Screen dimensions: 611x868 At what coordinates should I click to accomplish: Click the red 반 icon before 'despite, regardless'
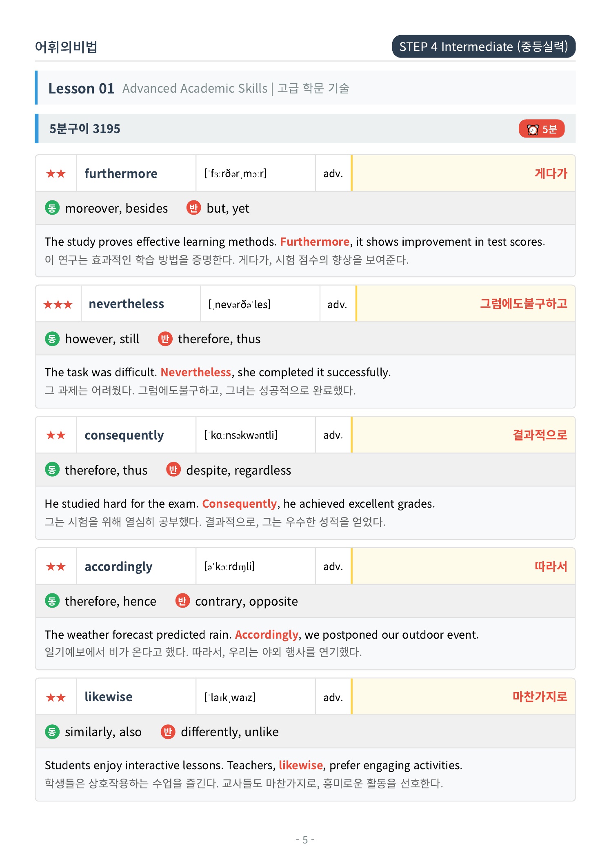[x=173, y=470]
